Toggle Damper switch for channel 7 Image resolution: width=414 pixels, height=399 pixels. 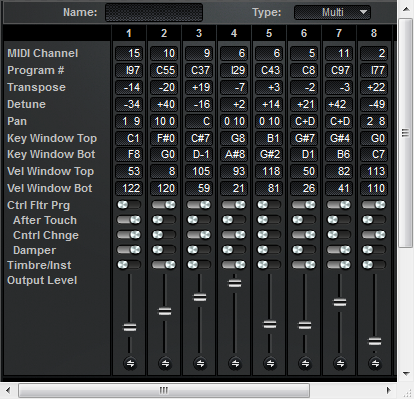[339, 250]
